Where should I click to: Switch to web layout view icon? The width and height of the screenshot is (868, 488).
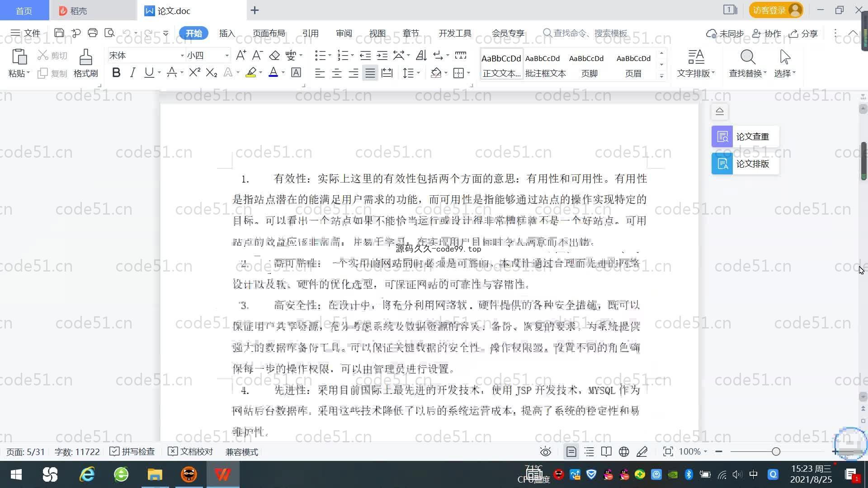point(624,451)
